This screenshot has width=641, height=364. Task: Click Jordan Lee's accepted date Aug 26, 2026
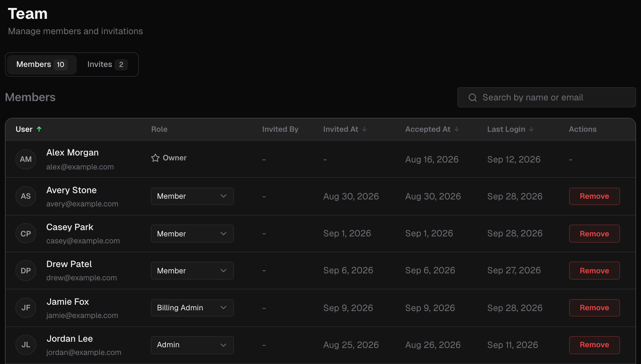[x=433, y=345]
